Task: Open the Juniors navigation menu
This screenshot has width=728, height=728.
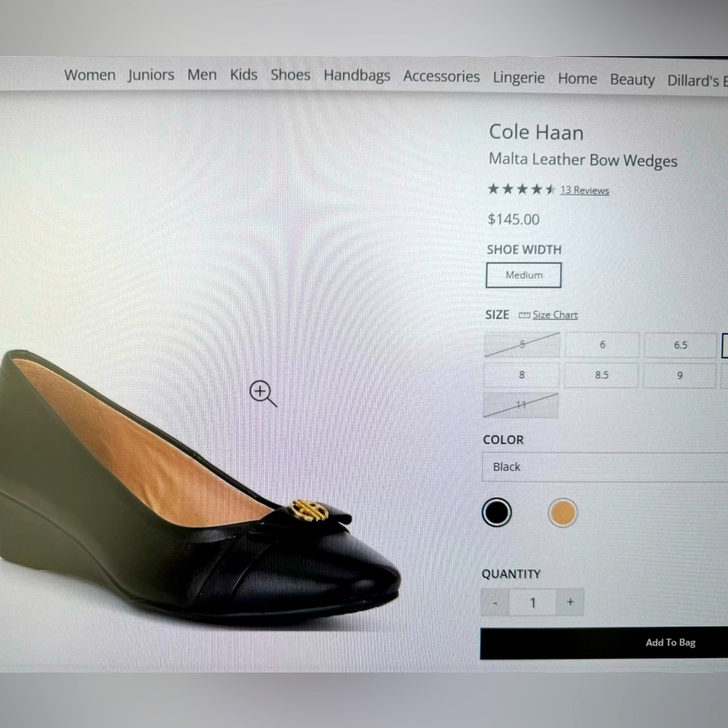Action: (151, 75)
